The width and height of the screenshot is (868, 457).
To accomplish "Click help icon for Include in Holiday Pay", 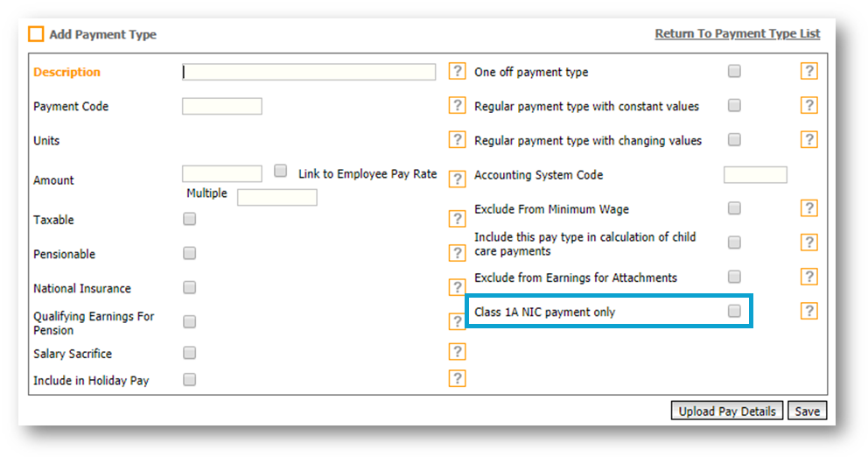I will click(x=457, y=378).
